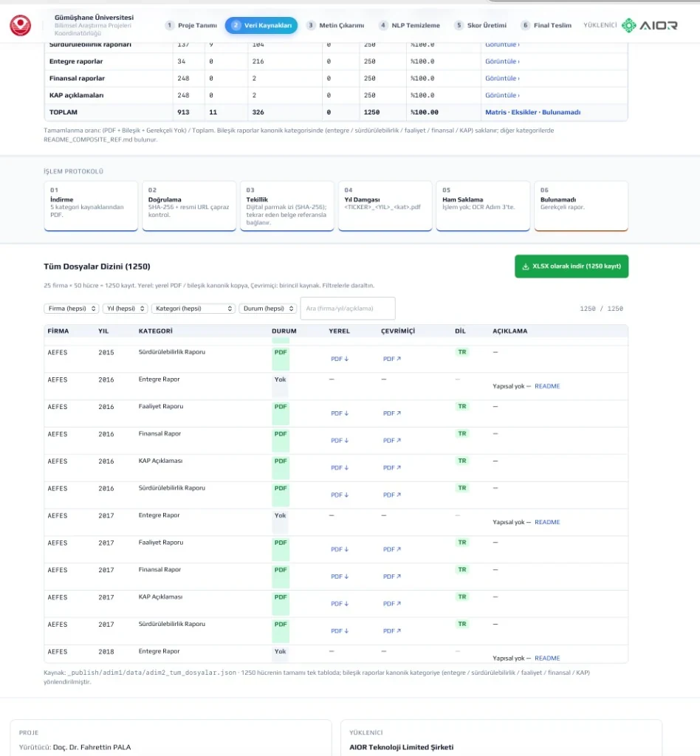700x756 pixels.
Task: Download local PDF for AEFES 2017 KAP Açıklaması
Action: coord(340,604)
